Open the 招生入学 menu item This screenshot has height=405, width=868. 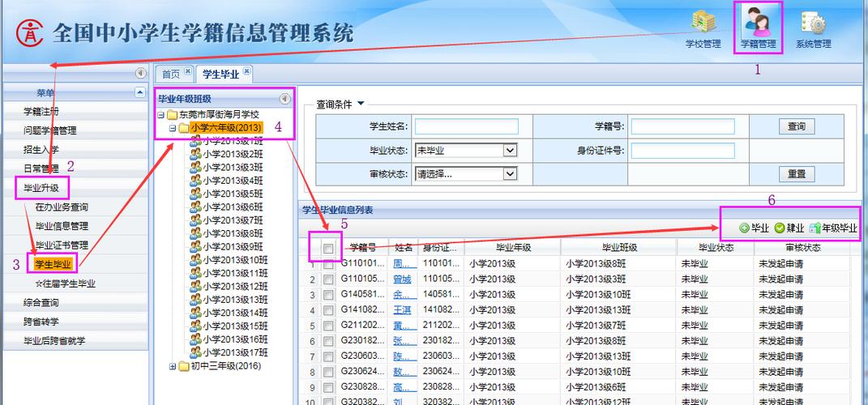(x=76, y=149)
